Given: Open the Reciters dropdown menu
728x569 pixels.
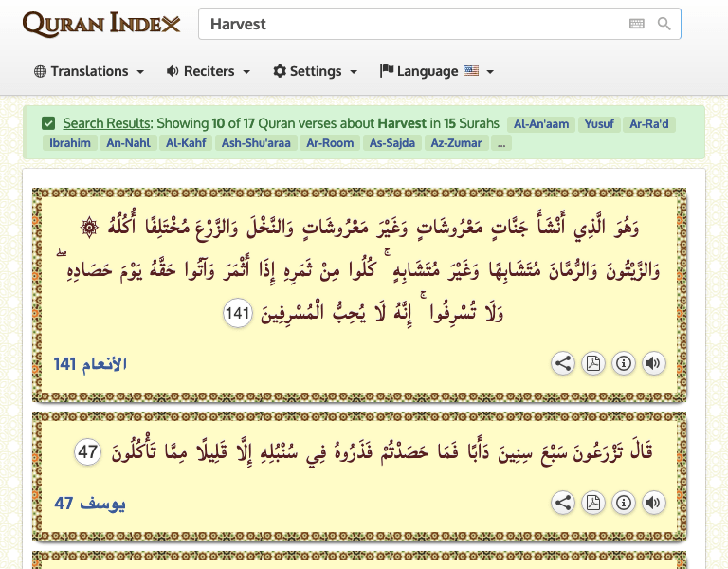Looking at the screenshot, I should [x=209, y=71].
